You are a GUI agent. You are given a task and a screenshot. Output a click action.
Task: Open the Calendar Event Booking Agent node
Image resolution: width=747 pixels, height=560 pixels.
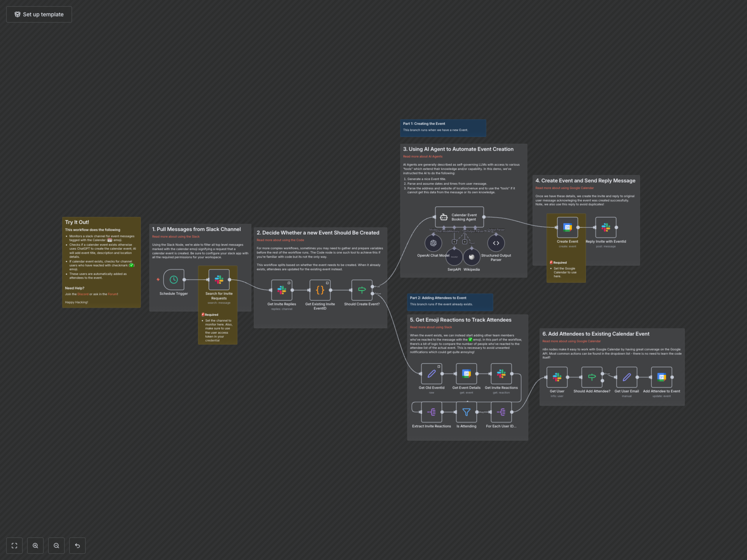(459, 217)
